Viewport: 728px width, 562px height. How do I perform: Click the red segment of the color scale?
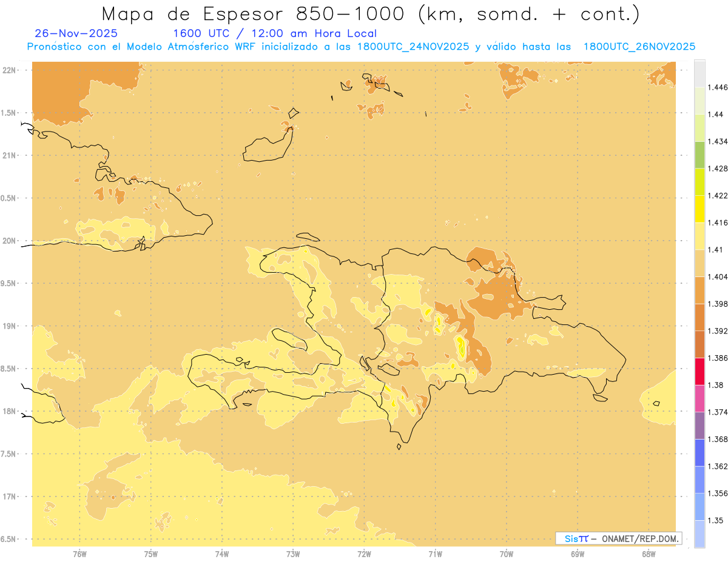click(x=699, y=372)
